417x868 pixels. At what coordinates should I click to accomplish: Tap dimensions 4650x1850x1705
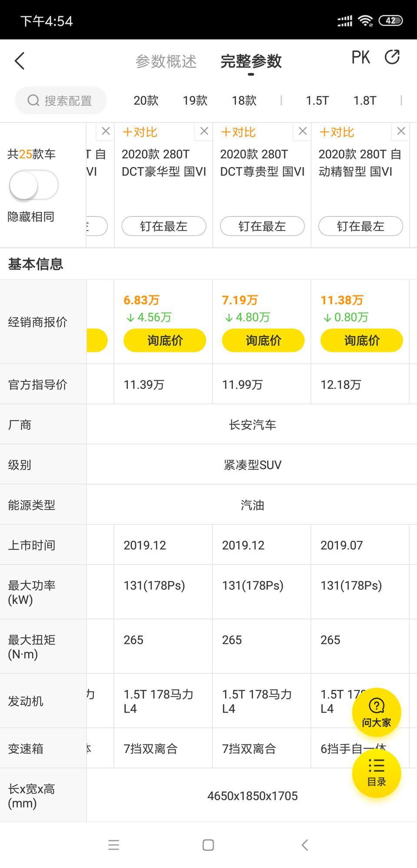[x=252, y=796]
